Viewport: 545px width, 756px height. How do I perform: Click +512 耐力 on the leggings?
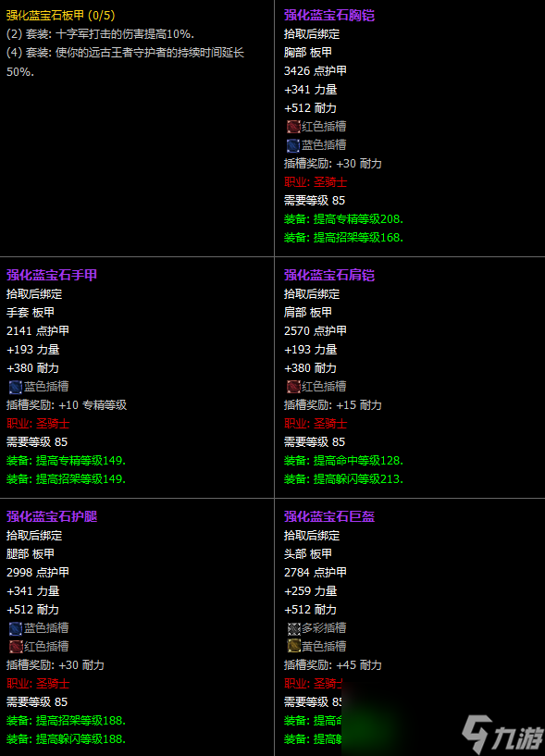[x=32, y=610]
